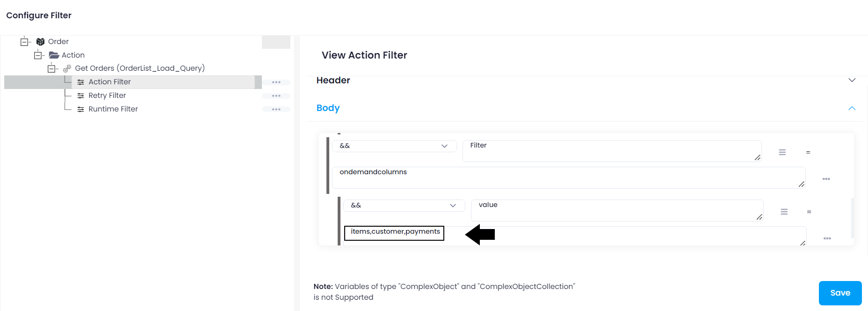The width and height of the screenshot is (868, 311).
Task: Click the equals icon in the value row
Action: coord(809,212)
